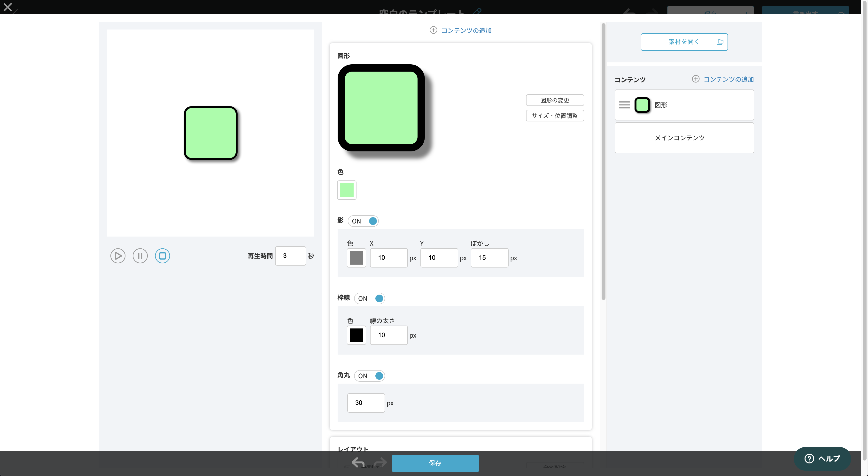Toggle the 影 shadow switch off

(363, 221)
